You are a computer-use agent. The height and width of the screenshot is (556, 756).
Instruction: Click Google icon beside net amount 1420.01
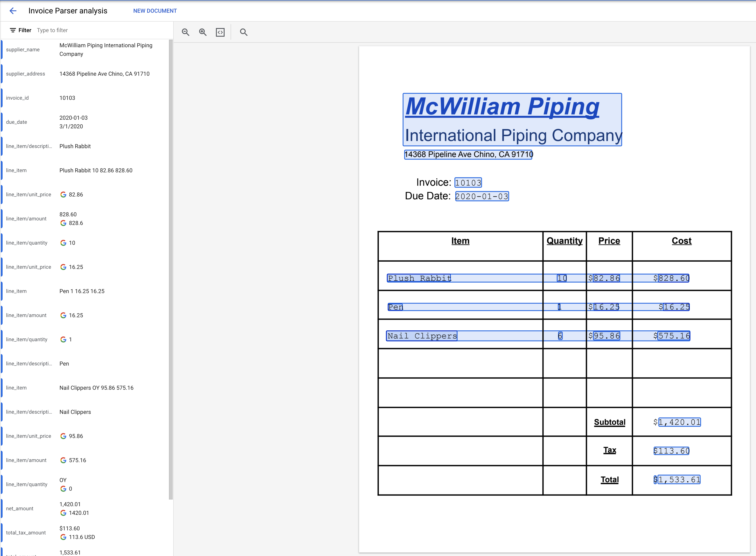pos(63,513)
